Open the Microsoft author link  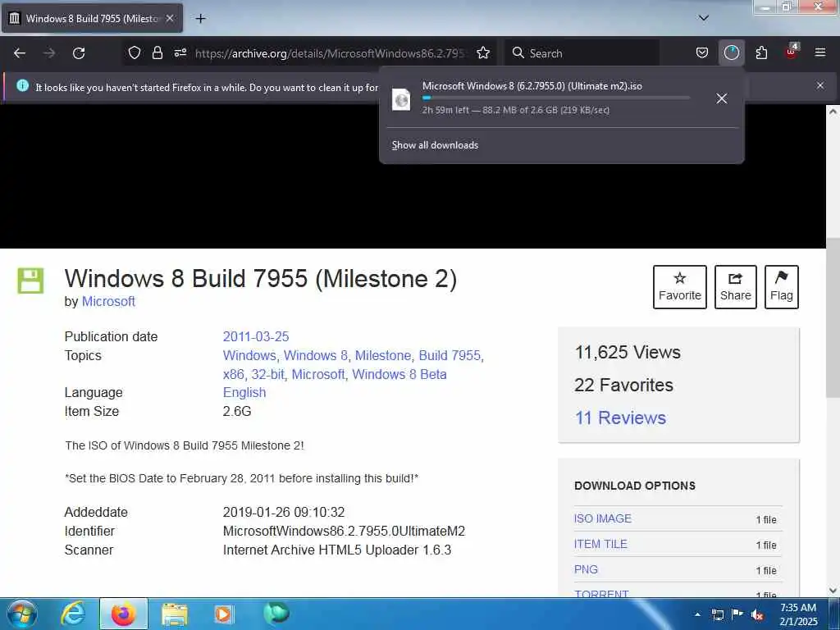tap(108, 302)
